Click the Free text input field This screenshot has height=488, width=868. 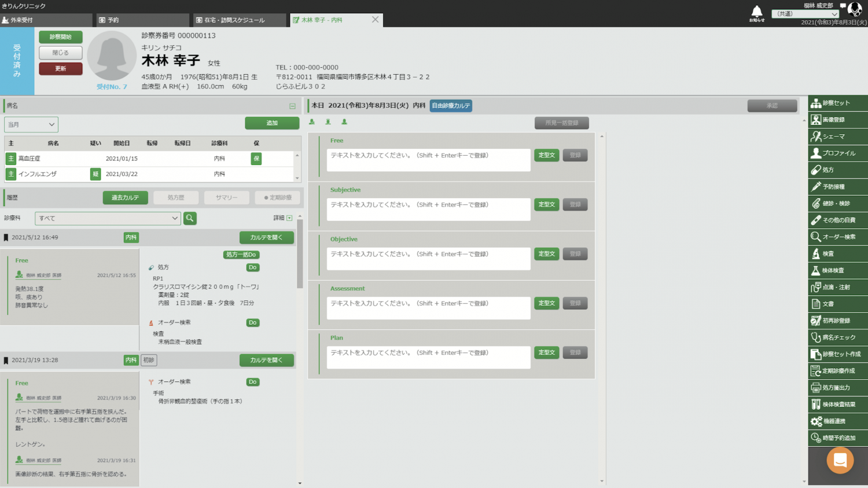click(x=429, y=160)
